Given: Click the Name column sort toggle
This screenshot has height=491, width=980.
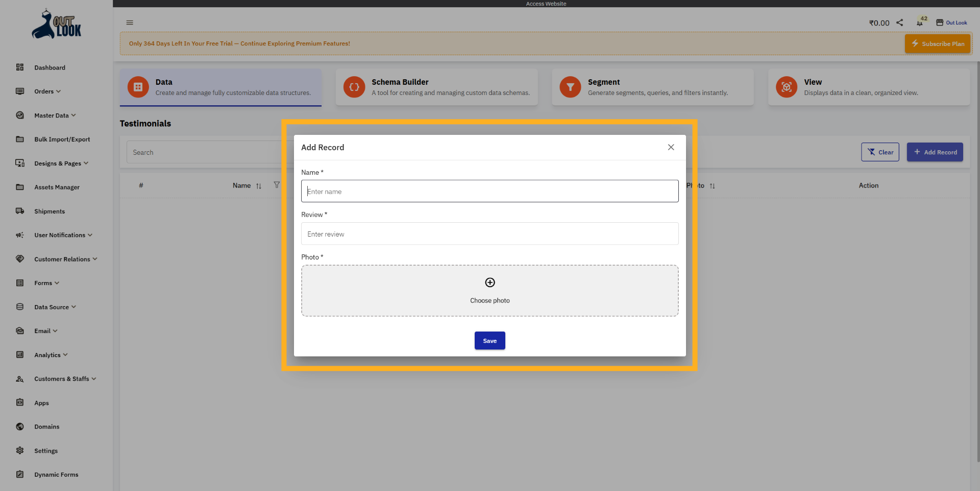Looking at the screenshot, I should tap(259, 186).
